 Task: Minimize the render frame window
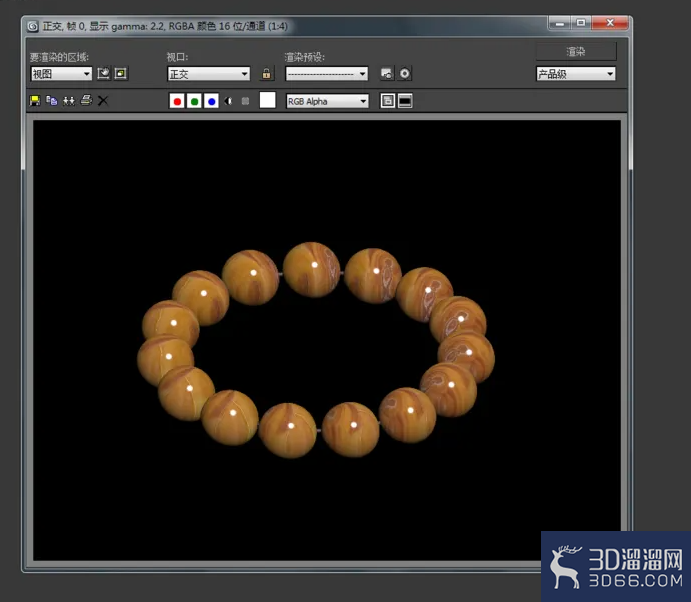click(560, 23)
